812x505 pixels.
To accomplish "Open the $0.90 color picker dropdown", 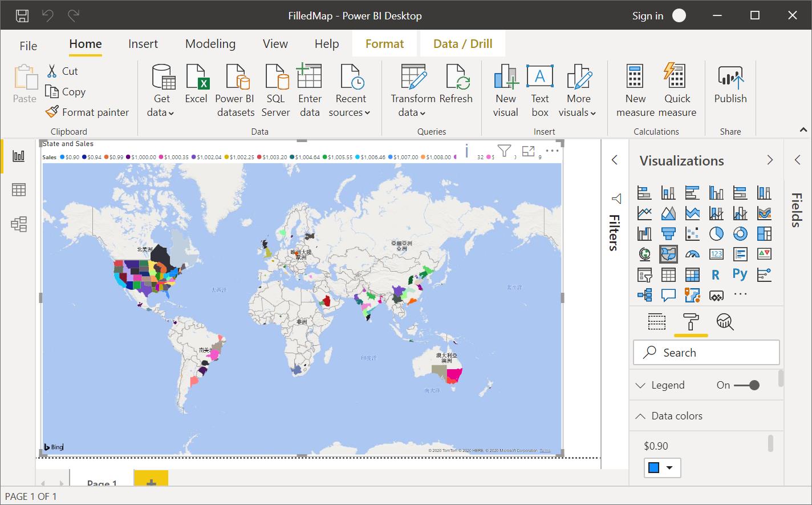I will coord(669,468).
